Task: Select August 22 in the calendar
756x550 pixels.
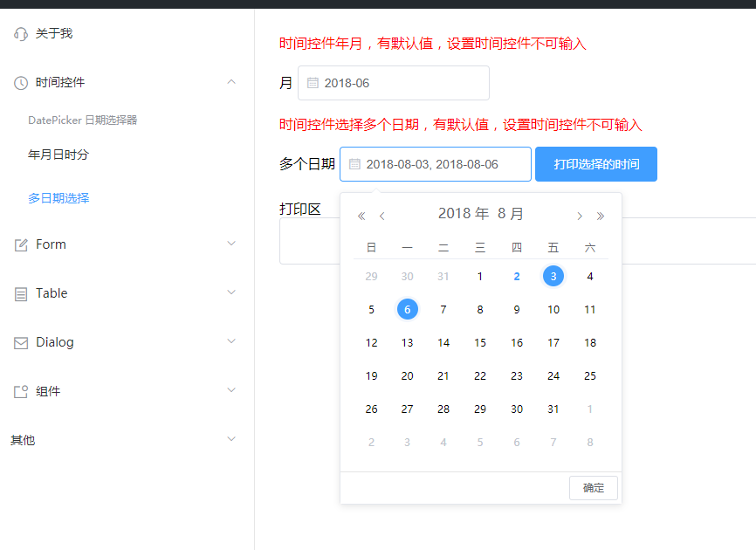Action: 480,376
